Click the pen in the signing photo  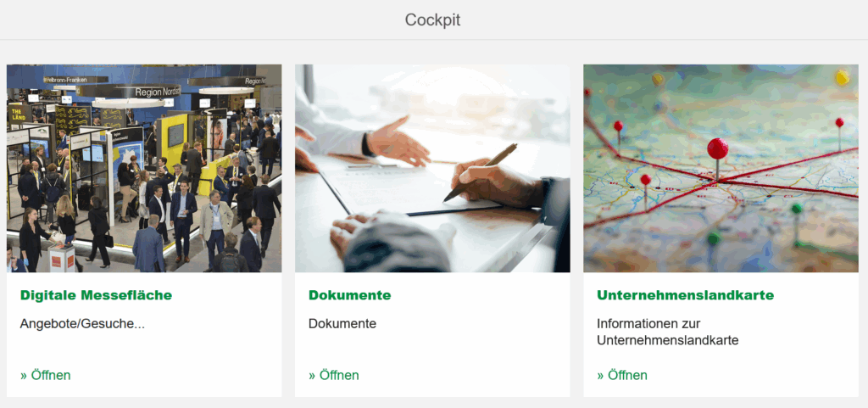coord(481,172)
